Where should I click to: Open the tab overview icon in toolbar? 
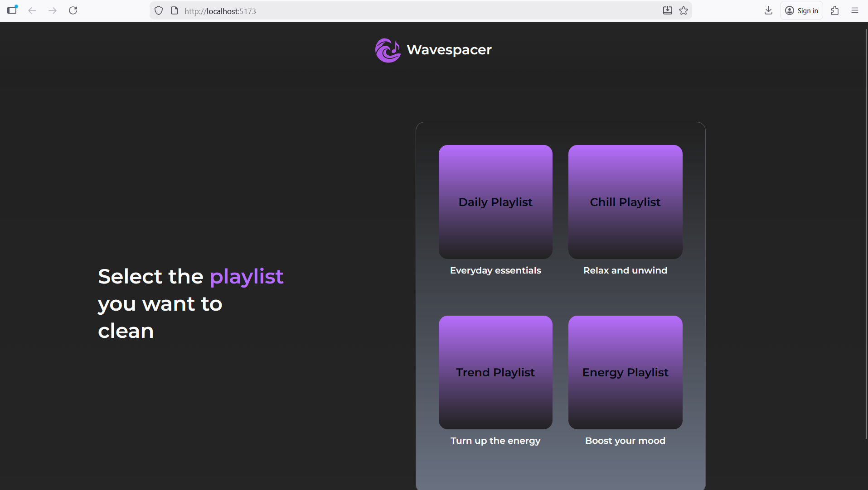[x=12, y=10]
